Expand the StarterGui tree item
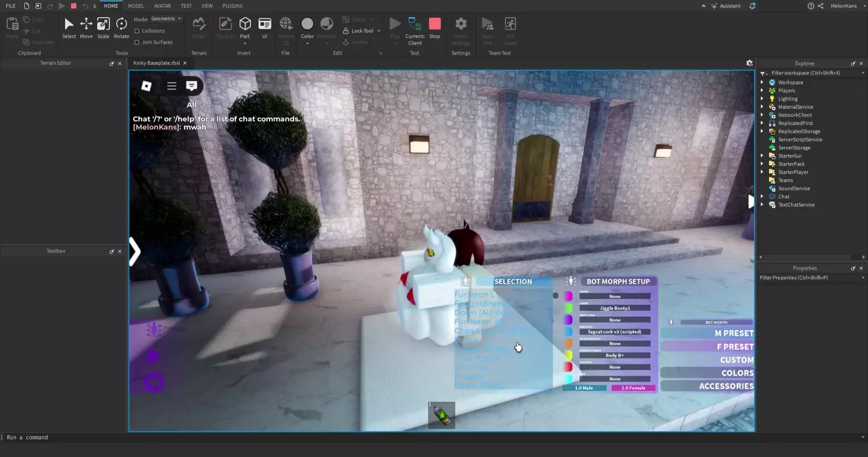This screenshot has height=457, width=868. 762,156
